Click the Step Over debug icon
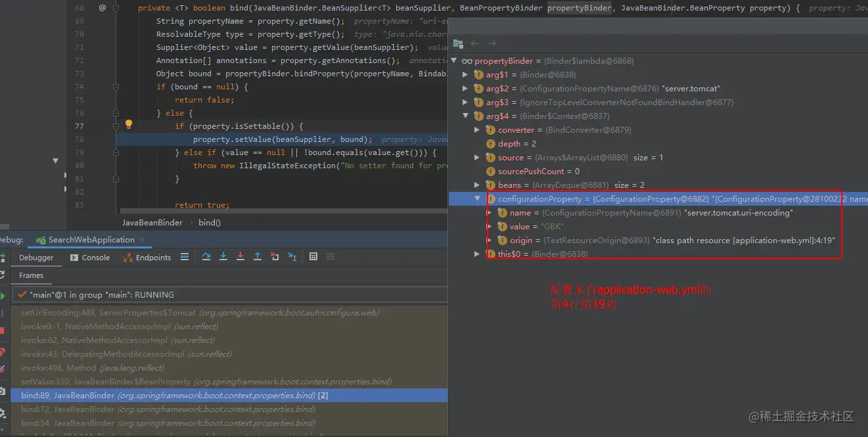The height and width of the screenshot is (437, 868). tap(206, 257)
